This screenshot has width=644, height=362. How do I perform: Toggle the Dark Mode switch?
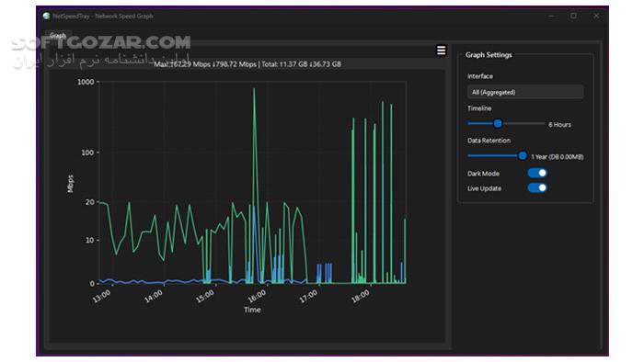click(537, 173)
